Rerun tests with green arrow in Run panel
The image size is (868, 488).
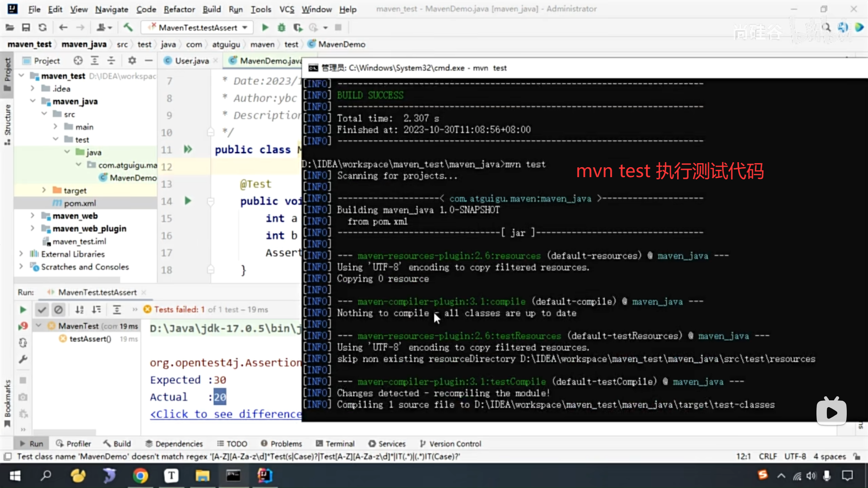[23, 310]
